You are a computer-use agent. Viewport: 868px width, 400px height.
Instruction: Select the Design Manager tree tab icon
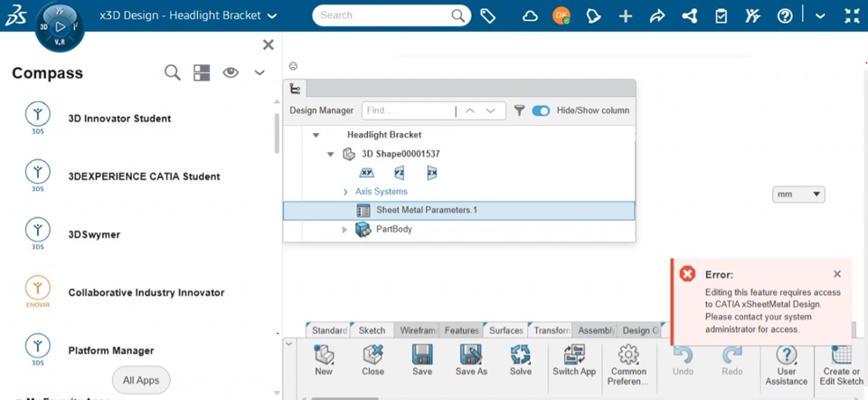pos(295,89)
